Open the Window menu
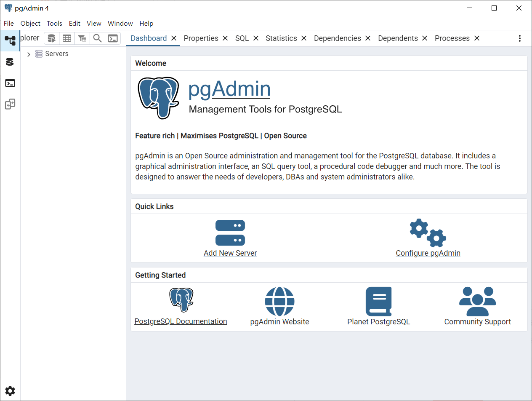Viewport: 532px width, 401px height. [120, 24]
